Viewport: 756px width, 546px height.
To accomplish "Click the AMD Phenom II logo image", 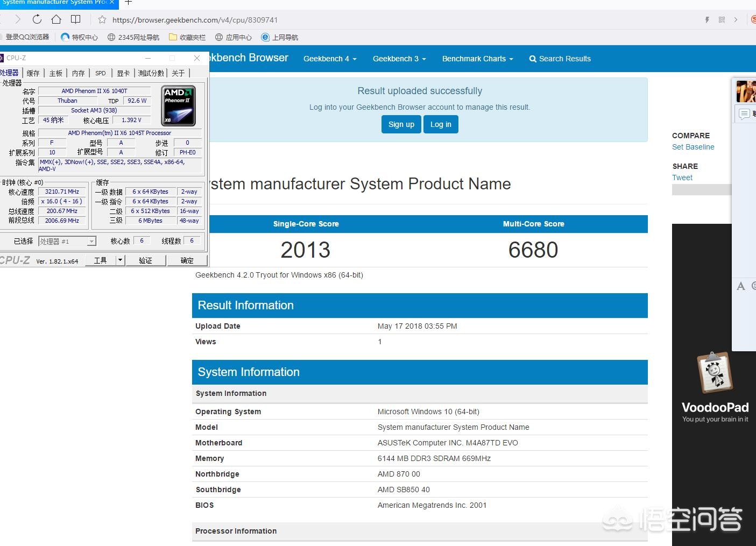I will 178,105.
